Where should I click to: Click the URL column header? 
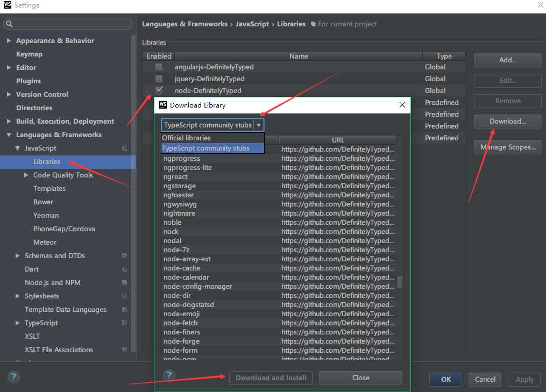pyautogui.click(x=337, y=140)
